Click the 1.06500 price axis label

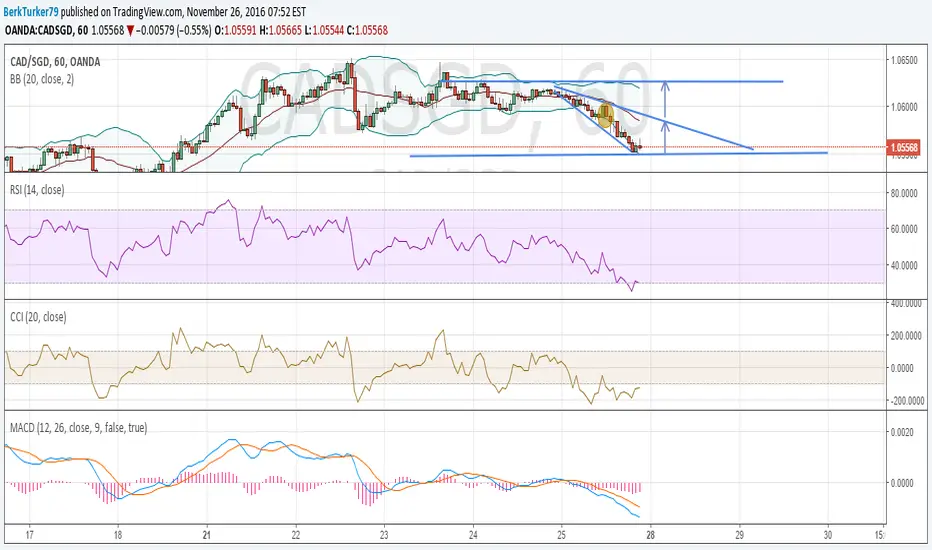coord(903,61)
